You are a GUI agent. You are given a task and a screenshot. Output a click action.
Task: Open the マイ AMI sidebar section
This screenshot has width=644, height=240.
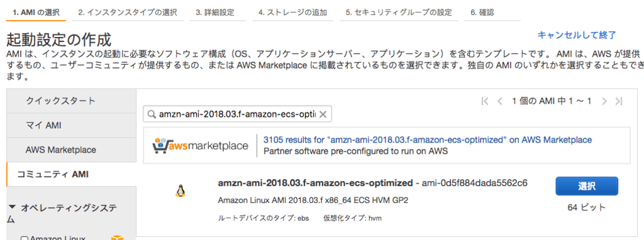tap(72, 125)
